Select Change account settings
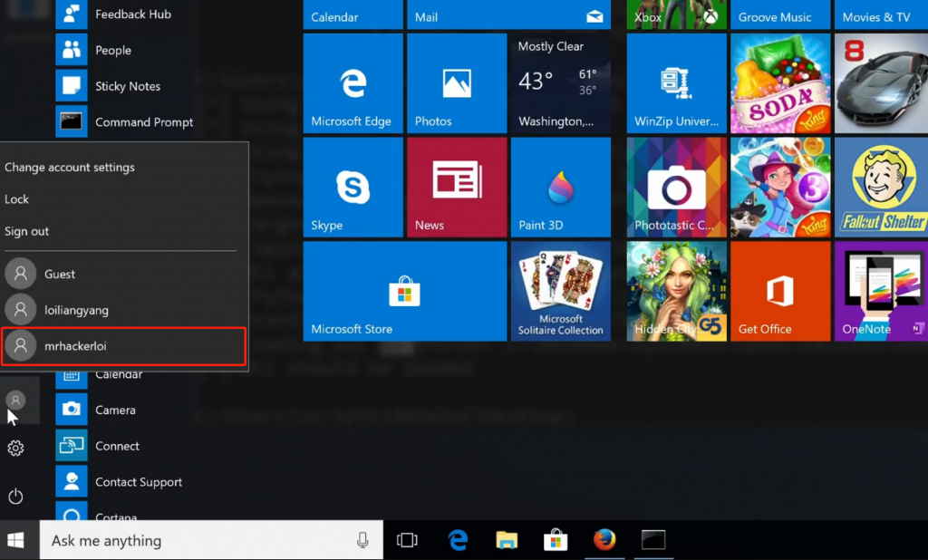 click(70, 168)
